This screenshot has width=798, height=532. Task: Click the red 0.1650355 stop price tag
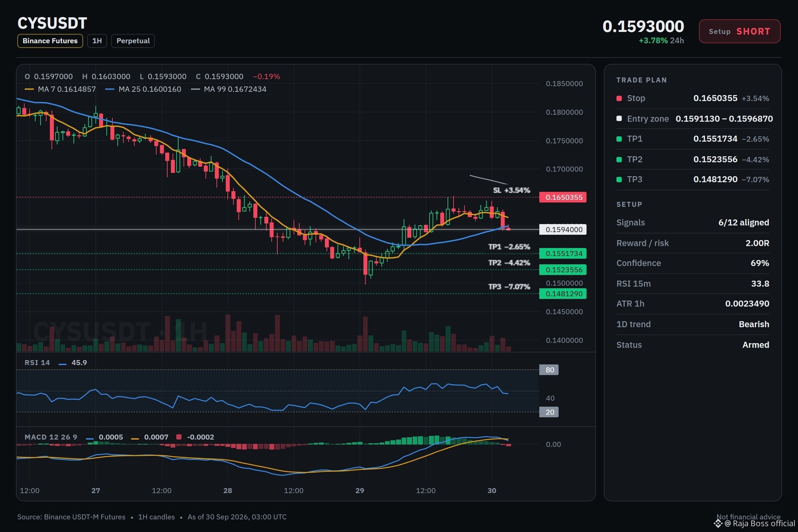pyautogui.click(x=563, y=197)
